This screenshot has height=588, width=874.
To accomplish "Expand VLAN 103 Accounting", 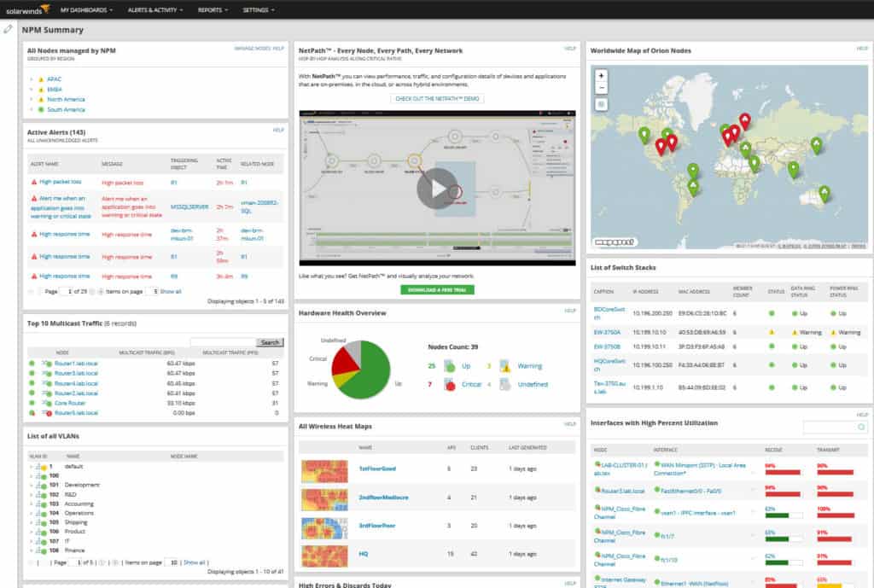I will [31, 504].
